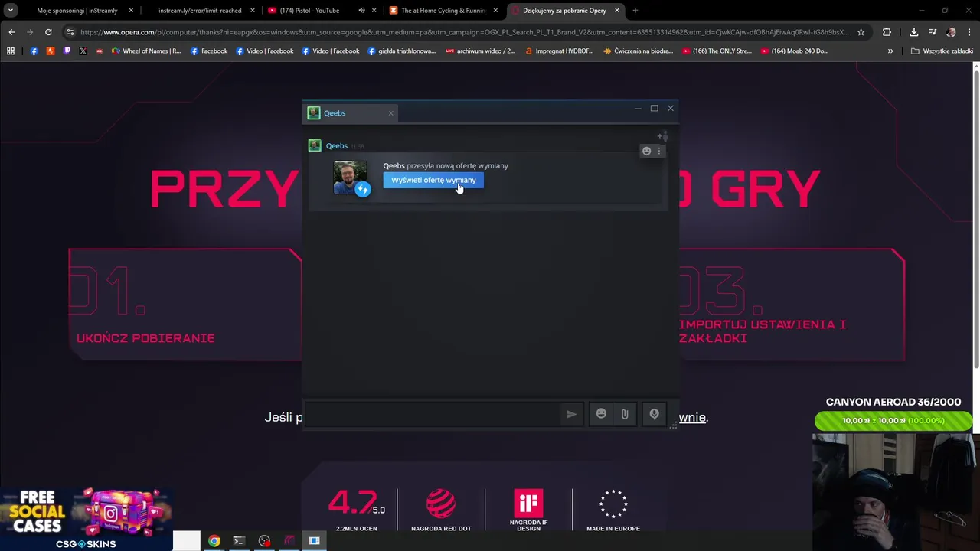Add emoji reaction to Qeebs message
Screen dimensions: 980x551
click(x=646, y=151)
